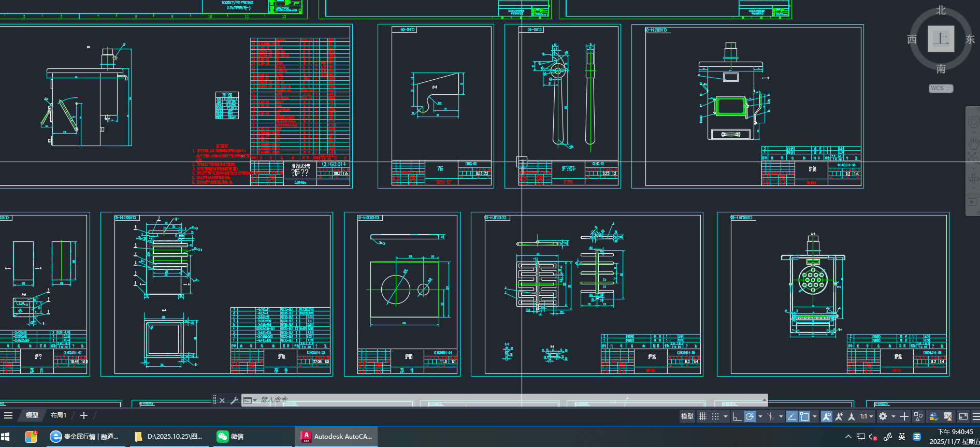Screen dimensions: 980x447
Task: Open the colorful app with badge 4
Action: click(x=31, y=437)
